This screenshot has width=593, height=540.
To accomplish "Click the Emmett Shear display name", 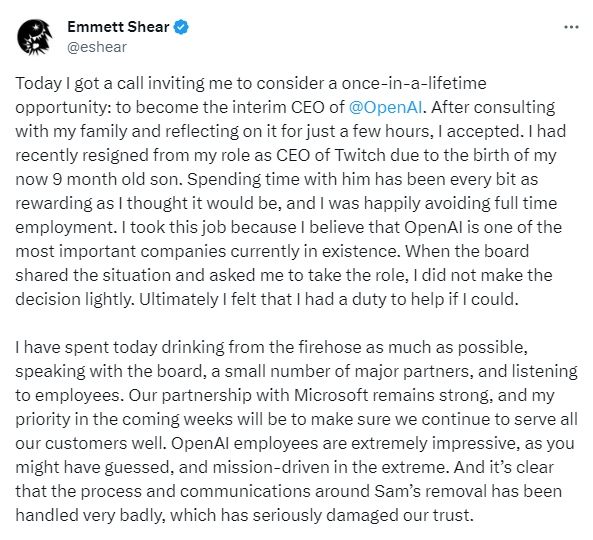I will [x=118, y=27].
